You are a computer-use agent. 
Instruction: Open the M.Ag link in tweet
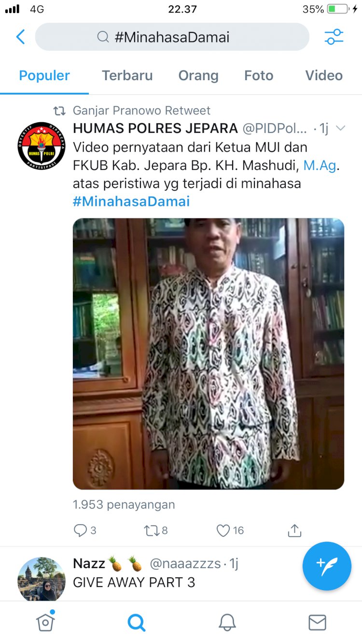click(x=320, y=166)
